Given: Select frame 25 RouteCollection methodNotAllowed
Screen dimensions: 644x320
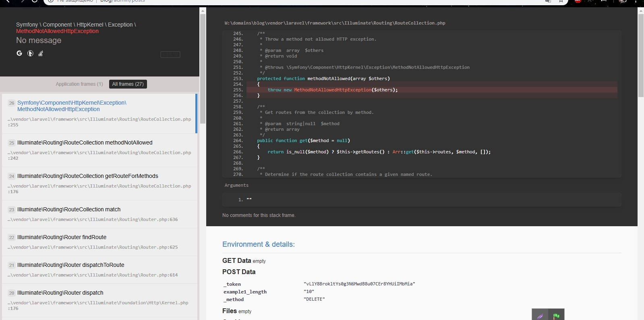Looking at the screenshot, I should coord(99,150).
